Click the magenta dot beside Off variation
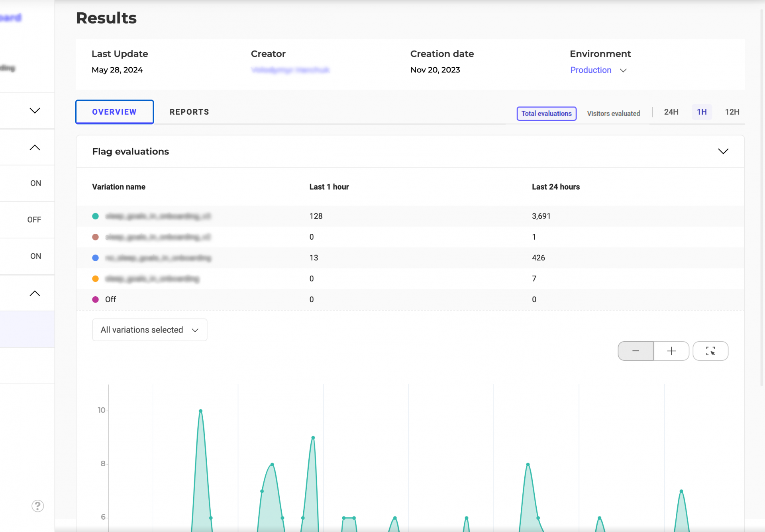The height and width of the screenshot is (532, 765). [96, 299]
